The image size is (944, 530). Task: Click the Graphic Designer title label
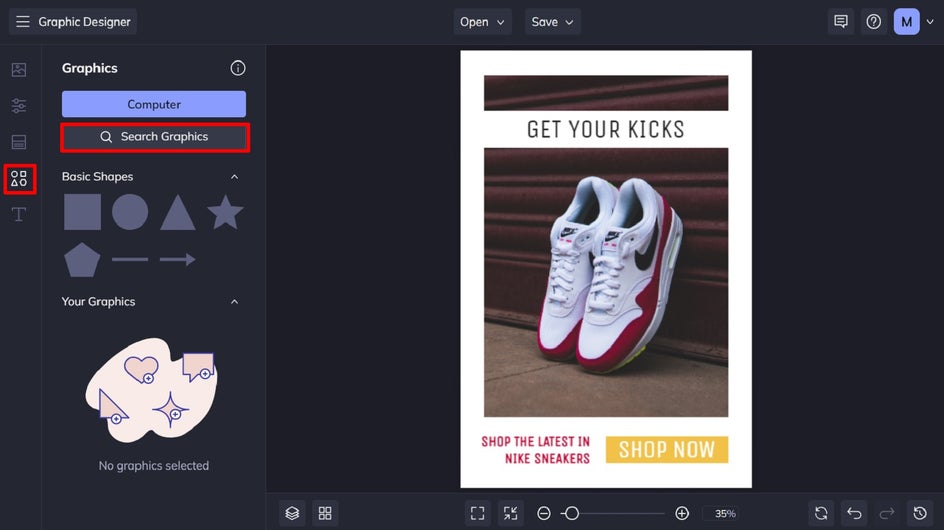(x=84, y=22)
